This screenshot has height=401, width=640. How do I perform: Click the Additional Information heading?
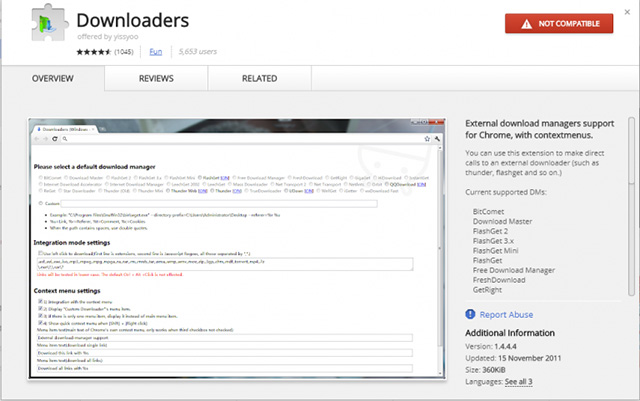coord(510,333)
